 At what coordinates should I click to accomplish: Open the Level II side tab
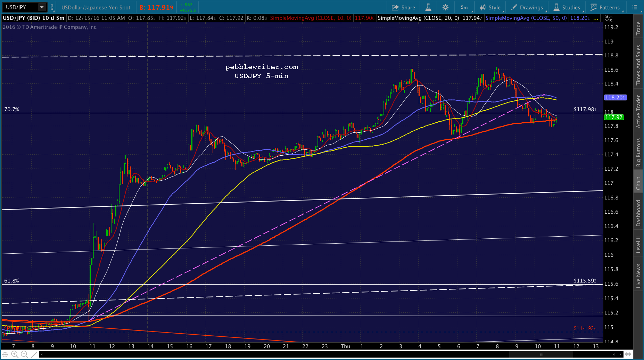pos(638,244)
